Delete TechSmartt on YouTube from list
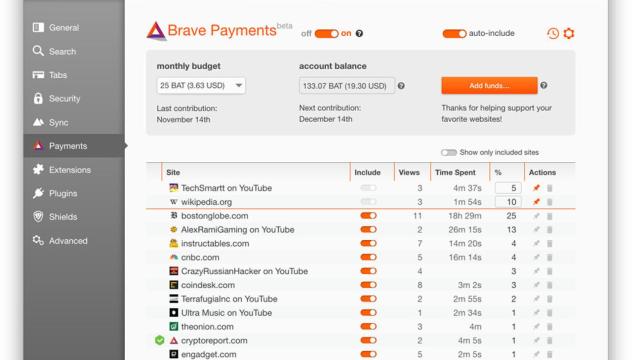Screen dimensions: 640x360 pos(550,188)
